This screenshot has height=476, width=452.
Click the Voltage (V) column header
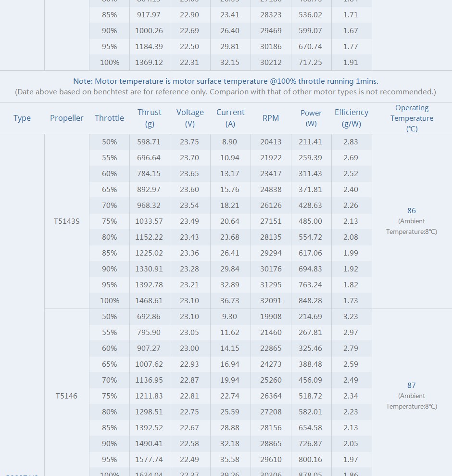190,118
